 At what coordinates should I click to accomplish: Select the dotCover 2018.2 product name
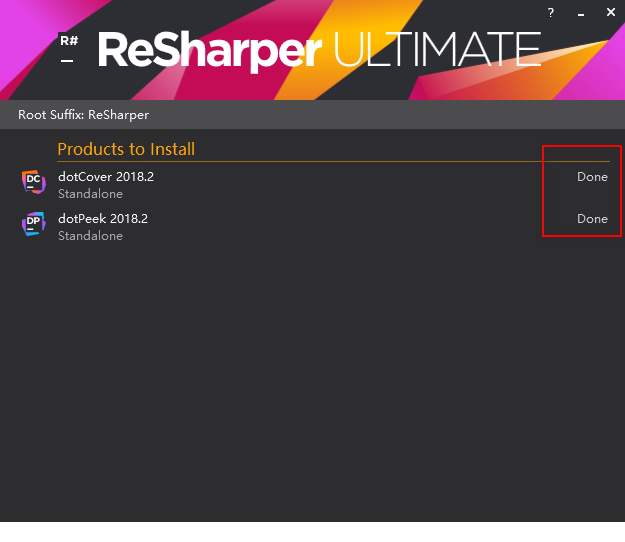coord(106,177)
